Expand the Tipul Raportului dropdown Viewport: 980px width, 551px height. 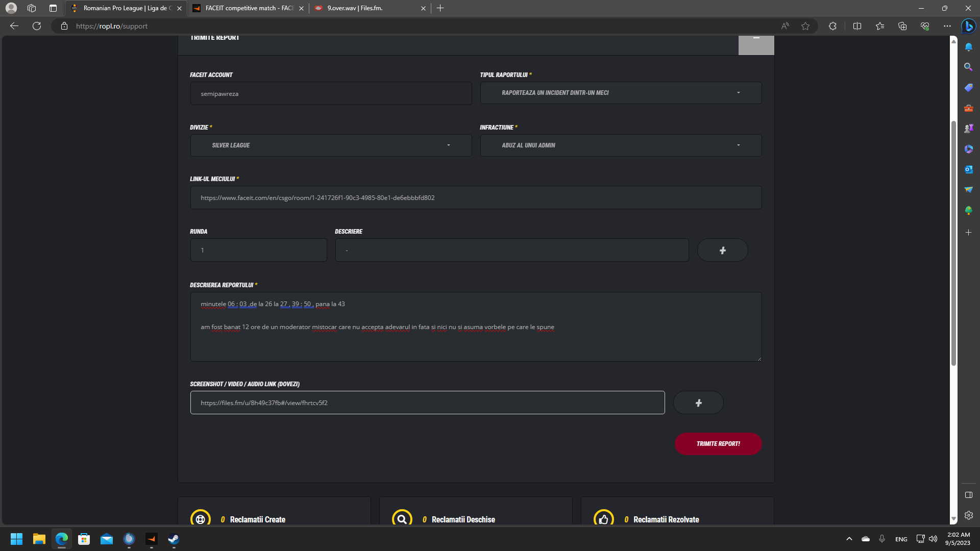621,93
